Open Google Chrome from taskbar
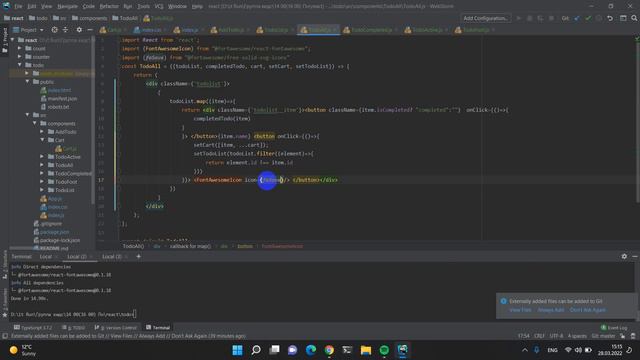Screen dimensions: 640x360 (329, 350)
